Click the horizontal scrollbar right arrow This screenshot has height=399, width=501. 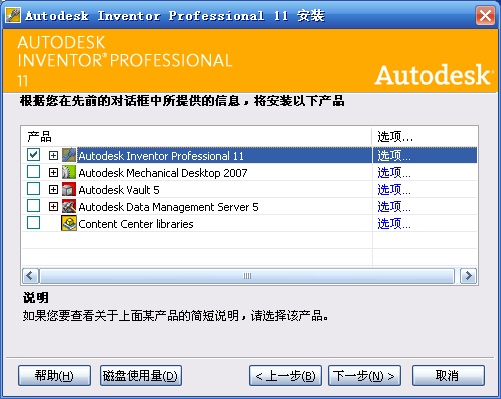[x=468, y=276]
